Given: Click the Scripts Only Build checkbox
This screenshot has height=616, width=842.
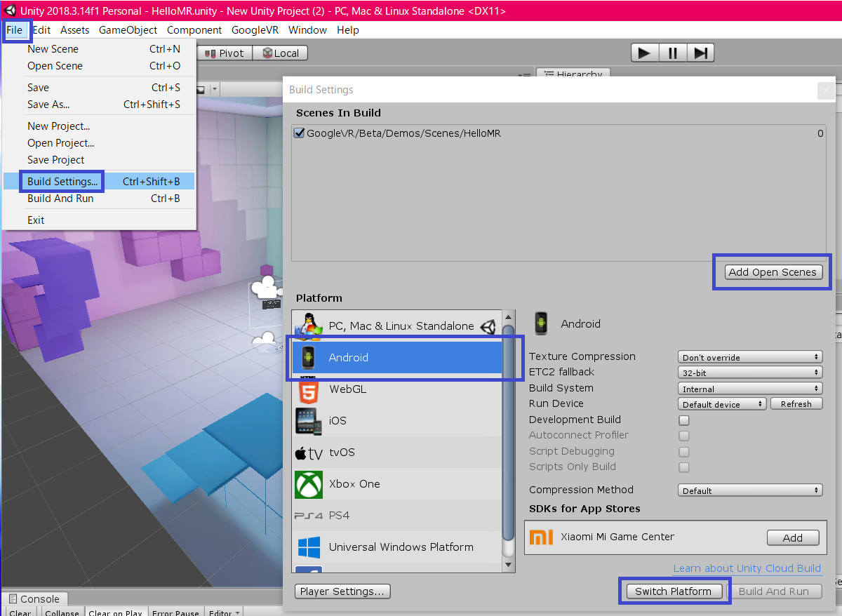Looking at the screenshot, I should (x=684, y=467).
